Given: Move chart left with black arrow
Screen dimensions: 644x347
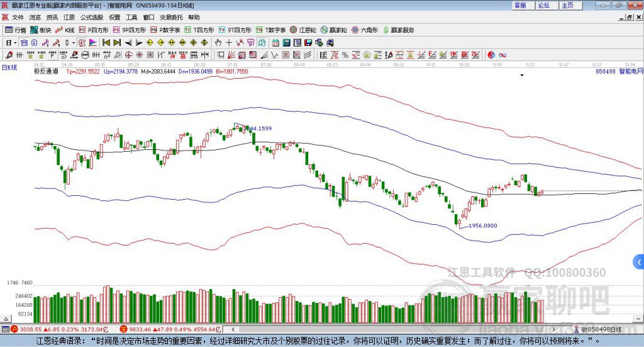Looking at the screenshot, I should click(x=128, y=43).
